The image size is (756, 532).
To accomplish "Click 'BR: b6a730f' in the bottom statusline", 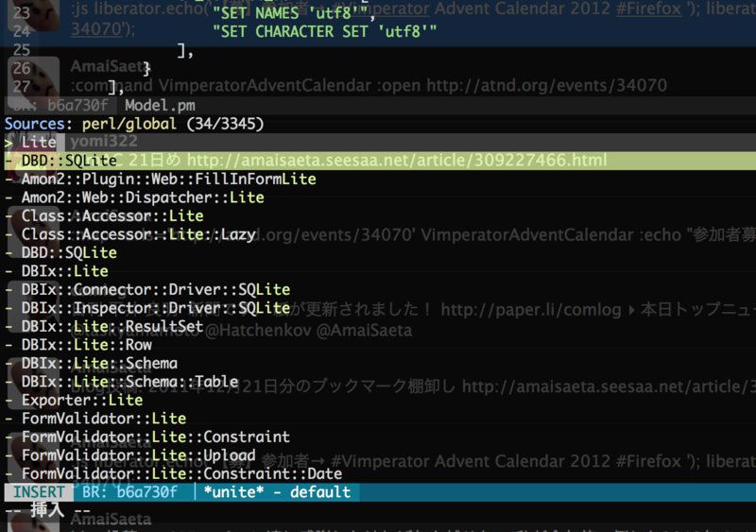I will pyautogui.click(x=129, y=492).
